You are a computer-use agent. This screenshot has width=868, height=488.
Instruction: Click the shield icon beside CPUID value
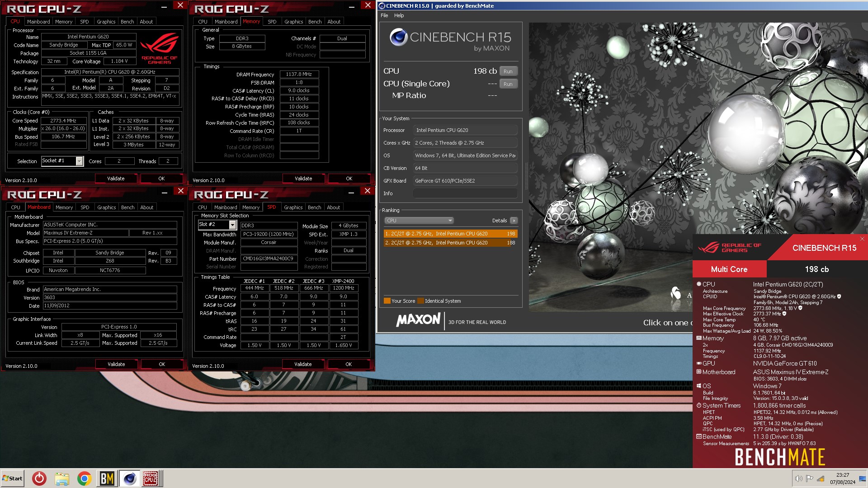[x=839, y=296]
